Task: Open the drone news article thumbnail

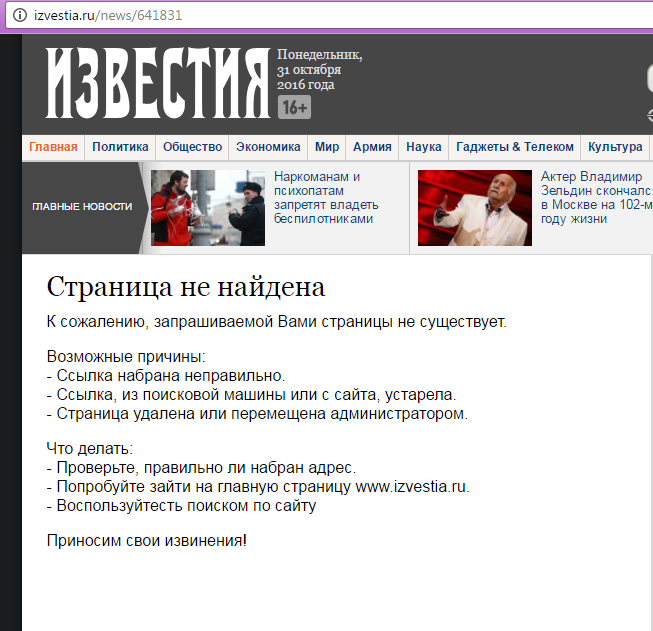Action: click(x=207, y=207)
